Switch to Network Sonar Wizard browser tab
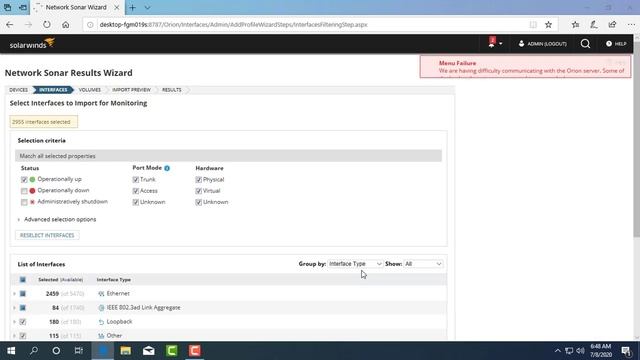 click(76, 7)
